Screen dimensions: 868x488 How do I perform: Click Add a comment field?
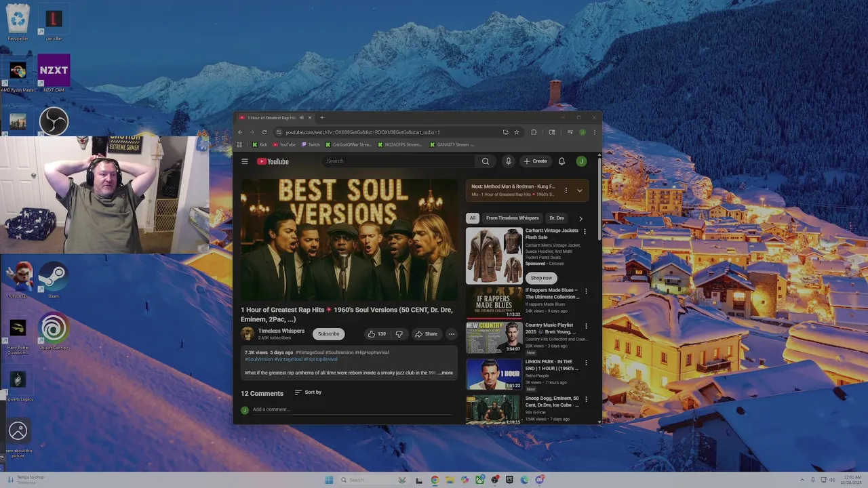click(352, 409)
